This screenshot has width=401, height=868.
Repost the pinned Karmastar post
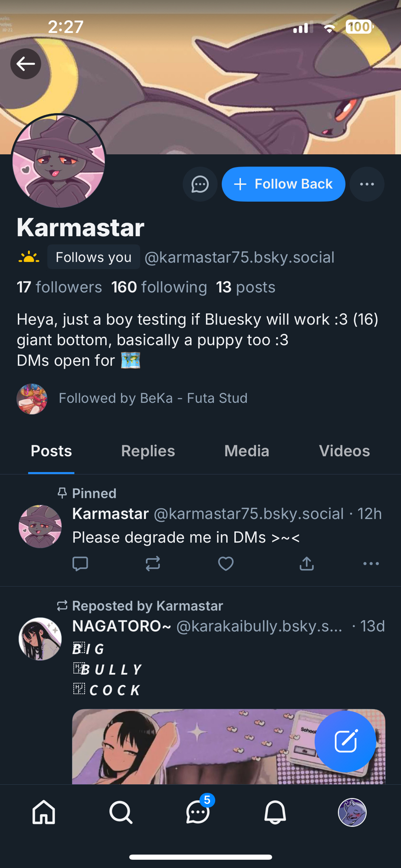click(x=153, y=564)
